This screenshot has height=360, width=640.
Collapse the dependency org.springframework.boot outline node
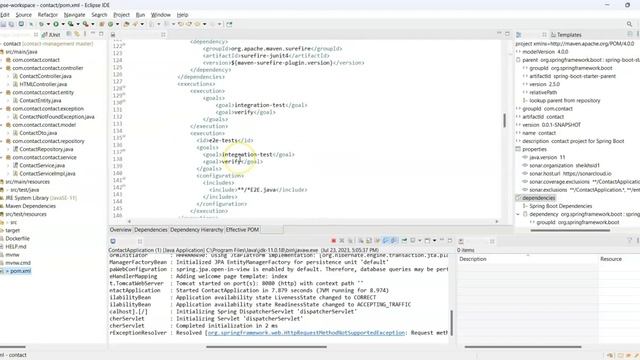coord(518,214)
